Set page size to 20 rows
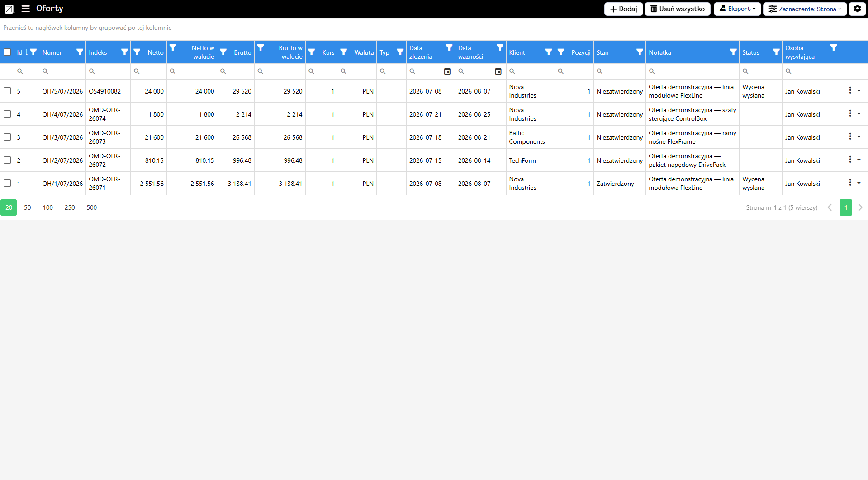This screenshot has height=480, width=868. [x=9, y=207]
